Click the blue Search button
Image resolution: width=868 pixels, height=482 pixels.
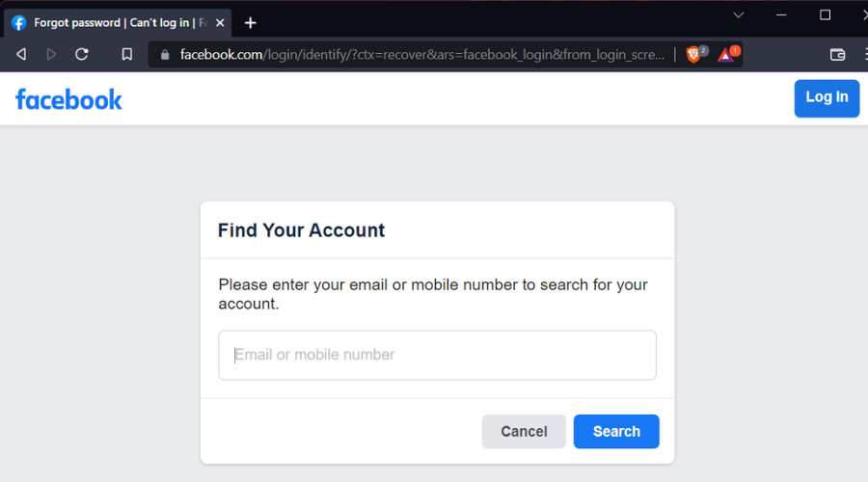[x=616, y=431]
